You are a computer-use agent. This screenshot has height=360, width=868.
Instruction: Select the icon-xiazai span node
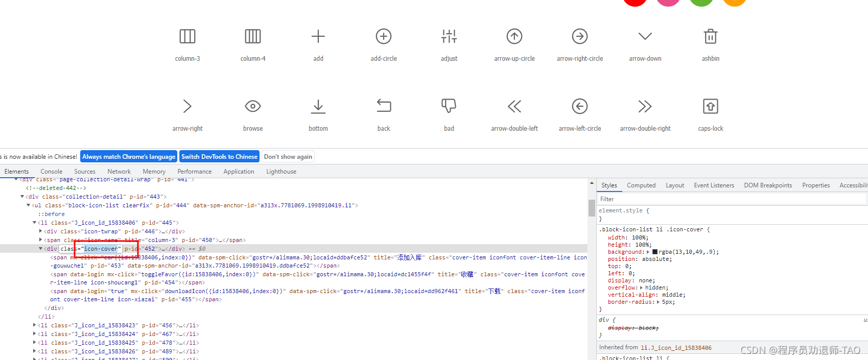pos(317,295)
